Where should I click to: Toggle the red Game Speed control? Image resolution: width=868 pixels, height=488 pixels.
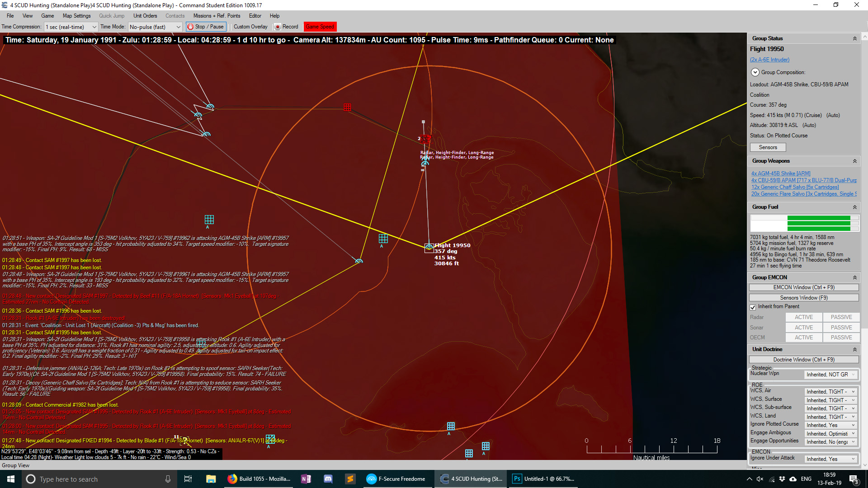coord(320,26)
